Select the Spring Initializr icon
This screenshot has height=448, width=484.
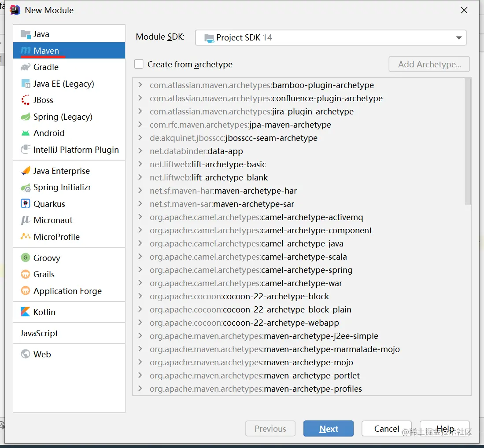26,187
